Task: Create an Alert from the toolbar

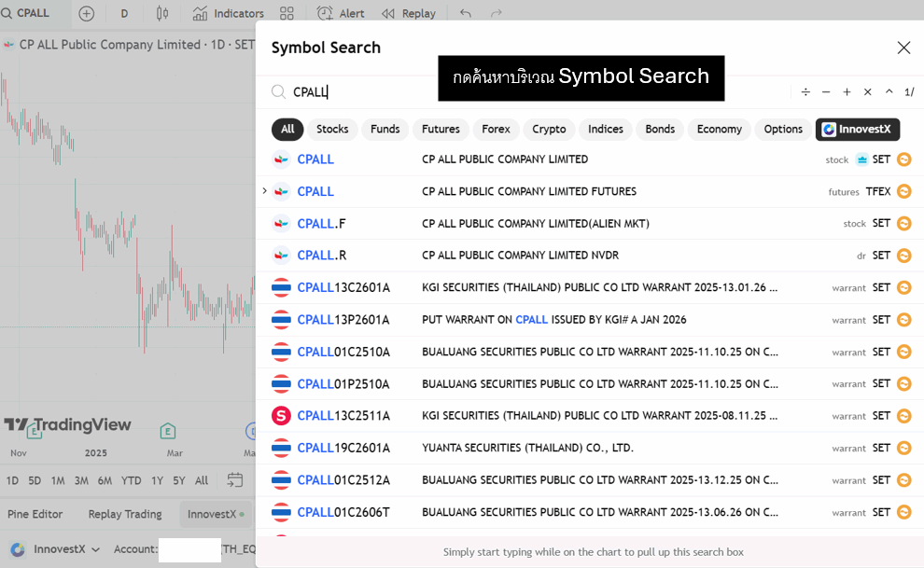Action: [341, 13]
